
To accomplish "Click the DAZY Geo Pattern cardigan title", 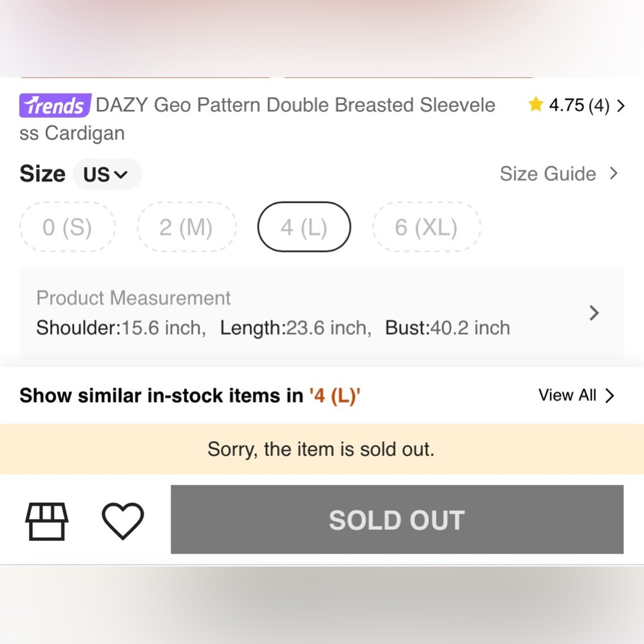I will click(295, 105).
